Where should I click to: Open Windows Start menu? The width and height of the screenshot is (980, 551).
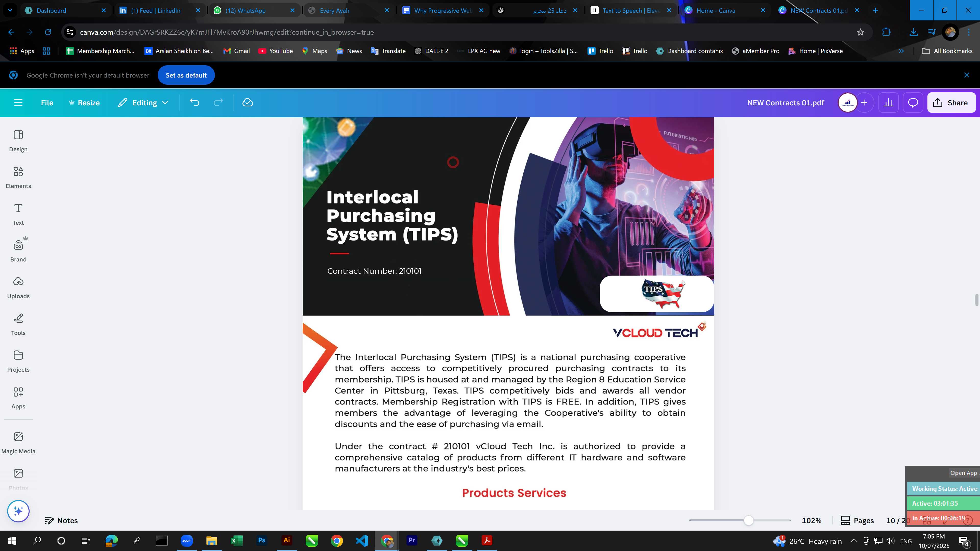coord(12,541)
